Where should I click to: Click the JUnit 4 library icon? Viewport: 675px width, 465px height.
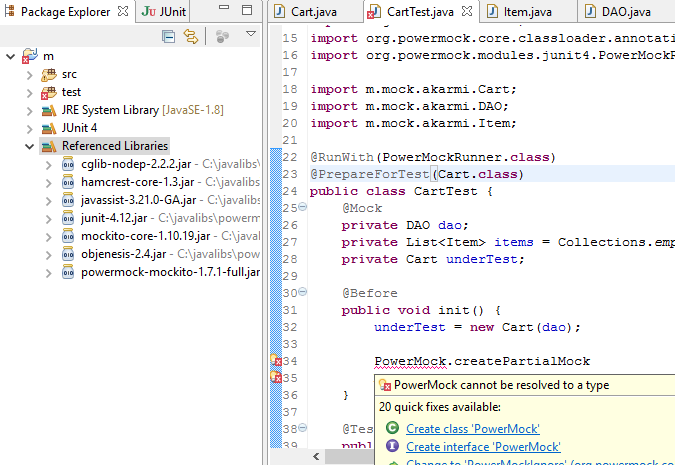(x=49, y=128)
